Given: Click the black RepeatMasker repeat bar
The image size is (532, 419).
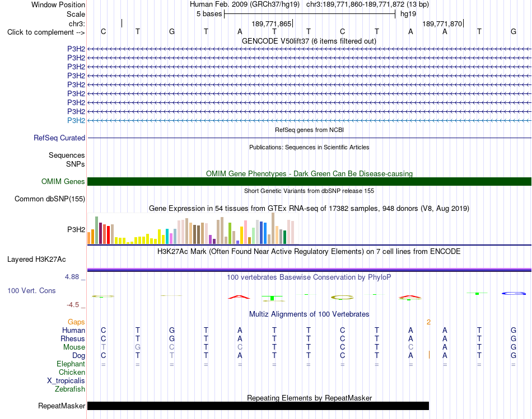Looking at the screenshot, I should [258, 406].
